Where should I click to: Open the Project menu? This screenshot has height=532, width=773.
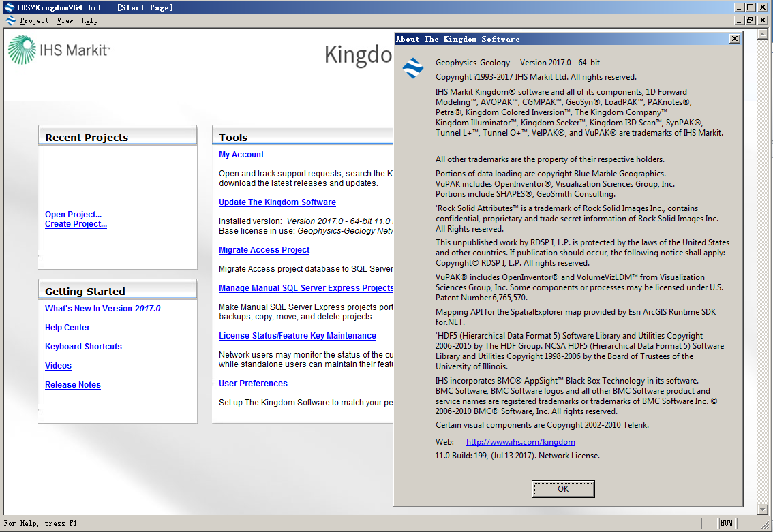(x=34, y=20)
